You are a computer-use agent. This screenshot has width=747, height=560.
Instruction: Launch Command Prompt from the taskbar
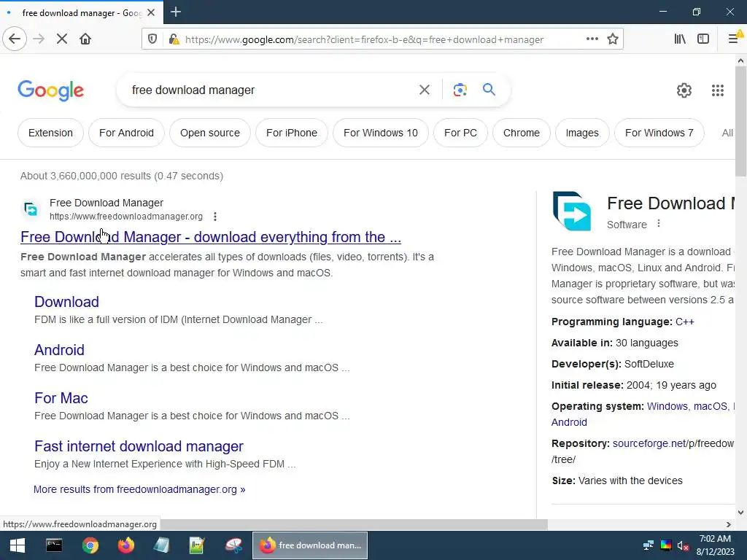(54, 545)
